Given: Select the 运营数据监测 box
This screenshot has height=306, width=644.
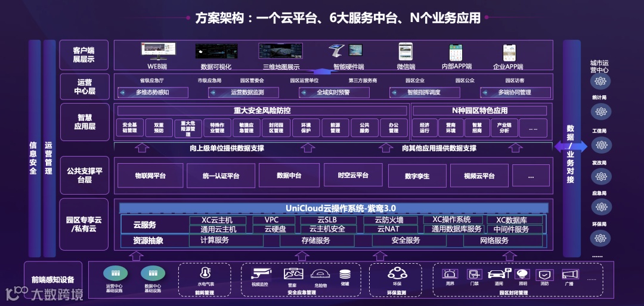Looking at the screenshot, I should 243,92.
